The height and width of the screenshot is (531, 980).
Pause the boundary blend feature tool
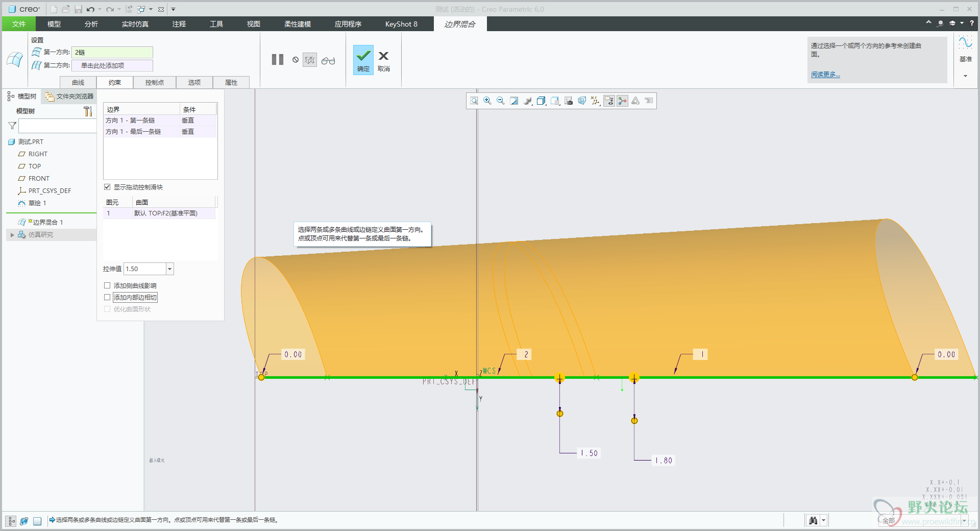[x=278, y=60]
